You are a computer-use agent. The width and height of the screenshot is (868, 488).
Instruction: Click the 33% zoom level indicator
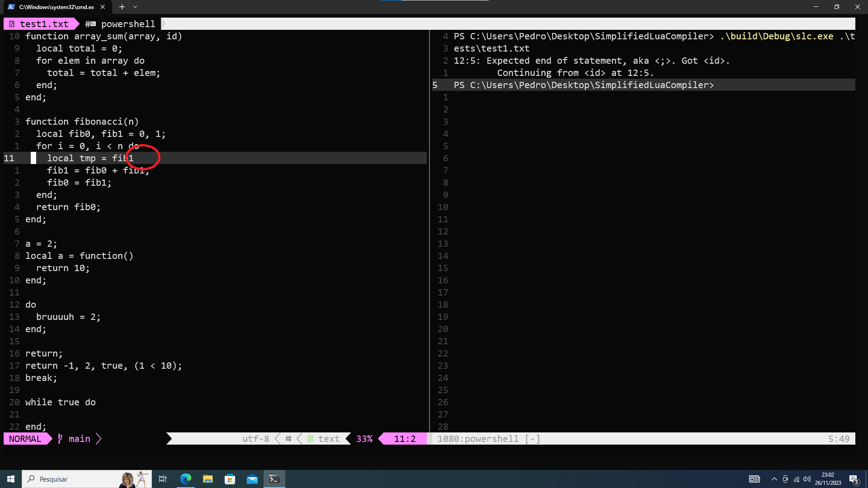(x=364, y=439)
